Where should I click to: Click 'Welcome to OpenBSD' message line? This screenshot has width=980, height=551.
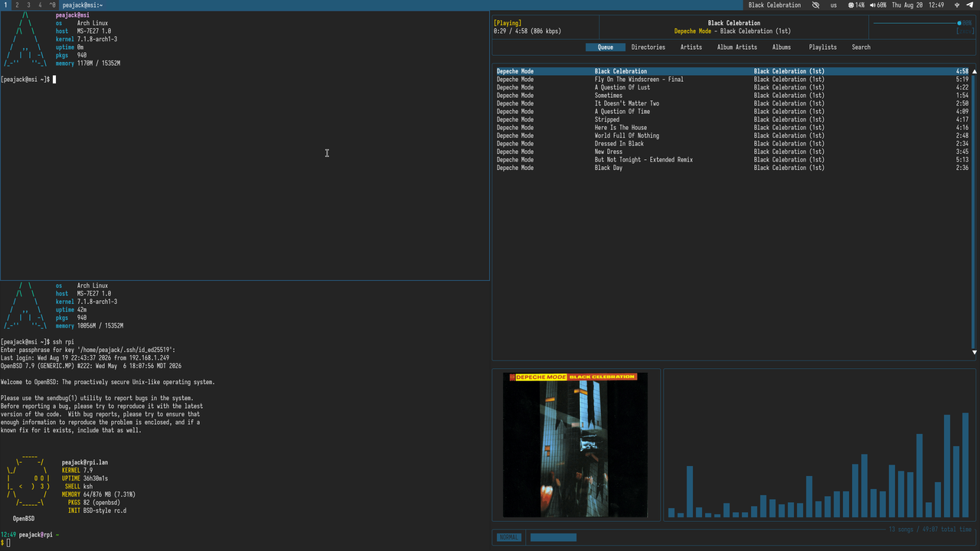pos(108,382)
